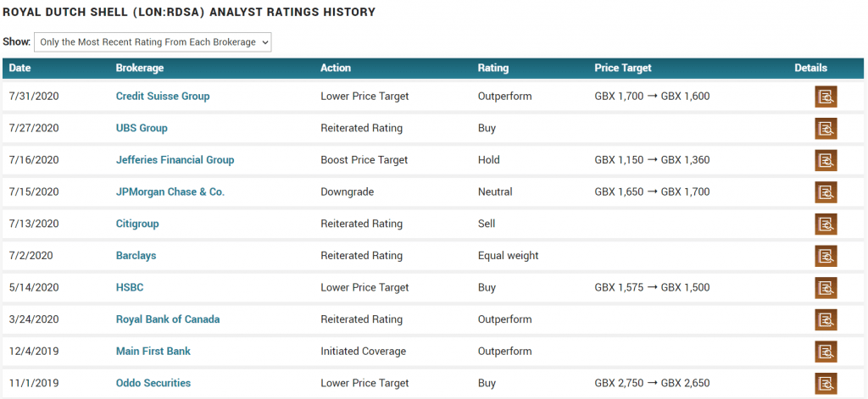
Task: Open details icon for JPMorgan Chase row
Action: click(x=826, y=192)
